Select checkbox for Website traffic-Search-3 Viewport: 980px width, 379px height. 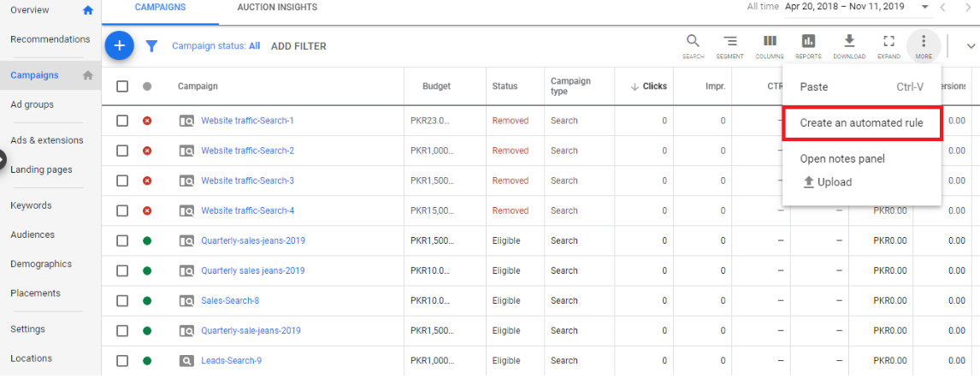(122, 181)
